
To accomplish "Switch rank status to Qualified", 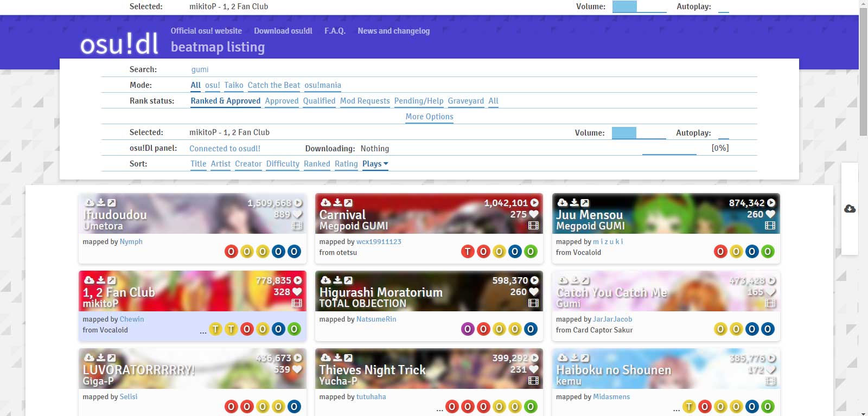I will click(319, 101).
